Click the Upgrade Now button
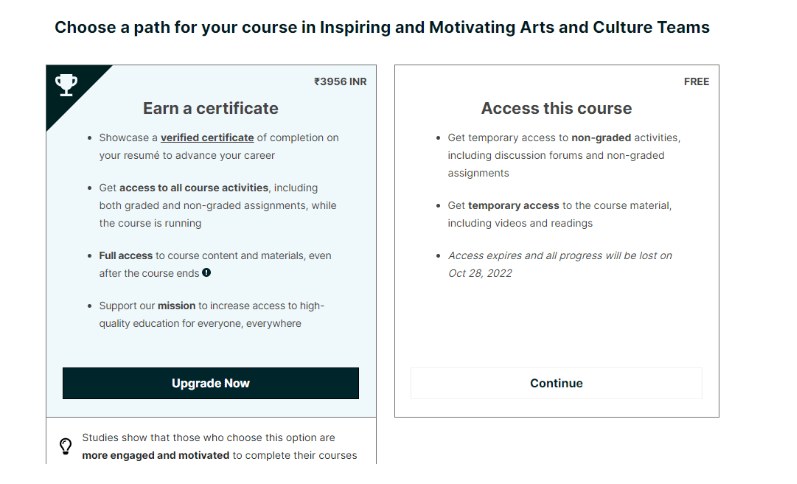 210,383
